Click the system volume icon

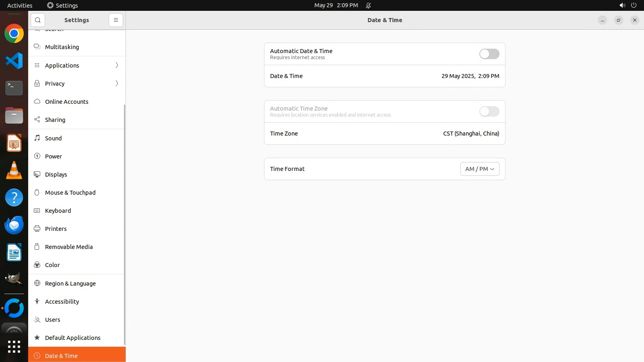[622, 5]
